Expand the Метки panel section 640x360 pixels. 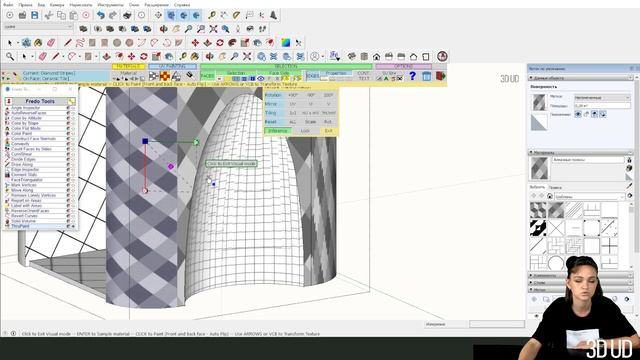click(580, 289)
